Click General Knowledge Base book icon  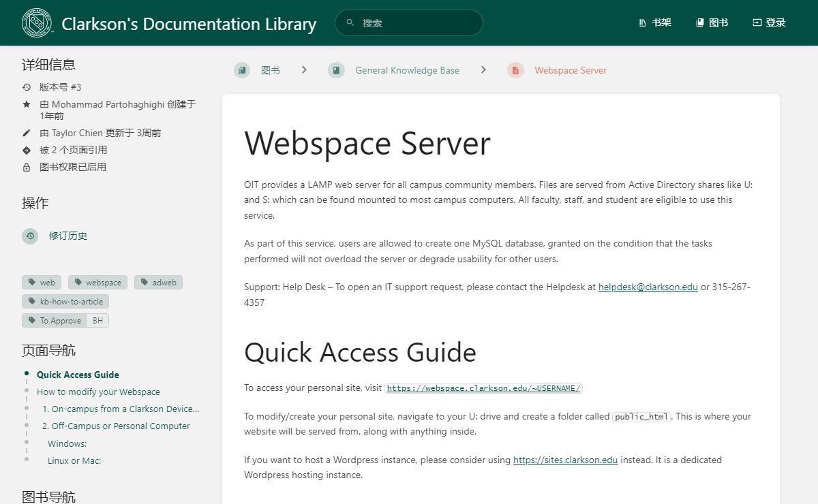(336, 70)
